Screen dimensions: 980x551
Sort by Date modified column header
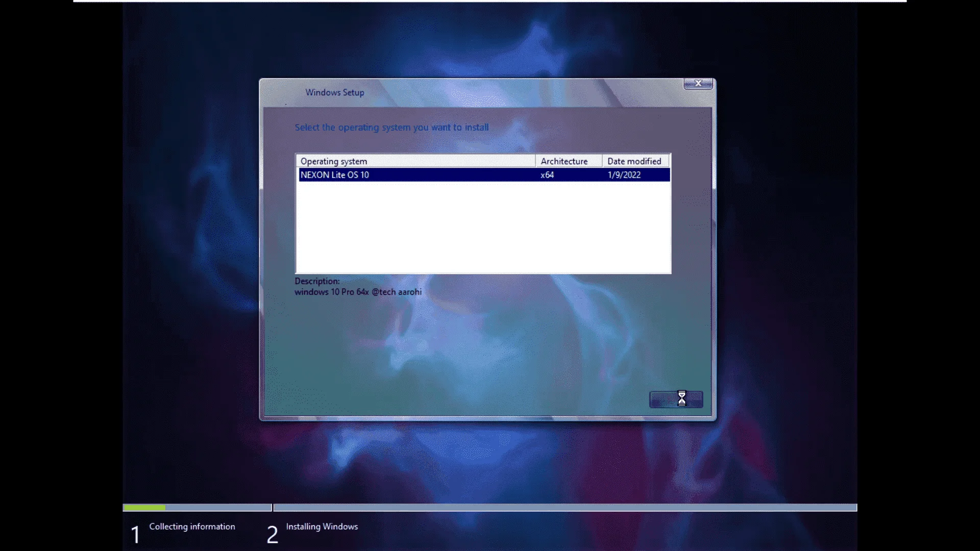tap(635, 161)
